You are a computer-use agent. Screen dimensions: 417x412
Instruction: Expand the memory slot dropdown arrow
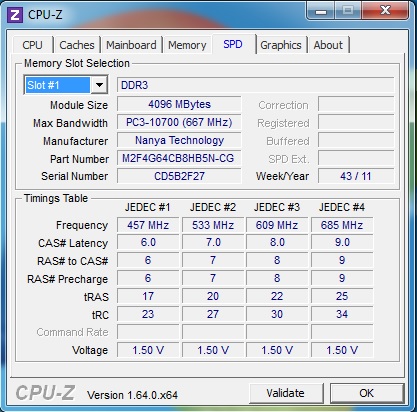99,85
